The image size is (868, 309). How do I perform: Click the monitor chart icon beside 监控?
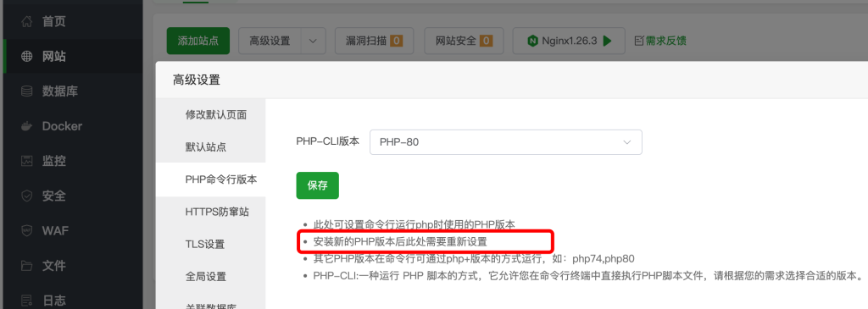[26, 161]
